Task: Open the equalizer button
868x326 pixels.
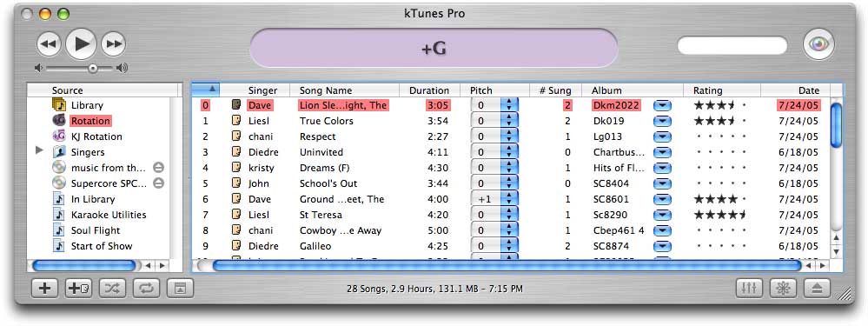Action: pos(750,289)
